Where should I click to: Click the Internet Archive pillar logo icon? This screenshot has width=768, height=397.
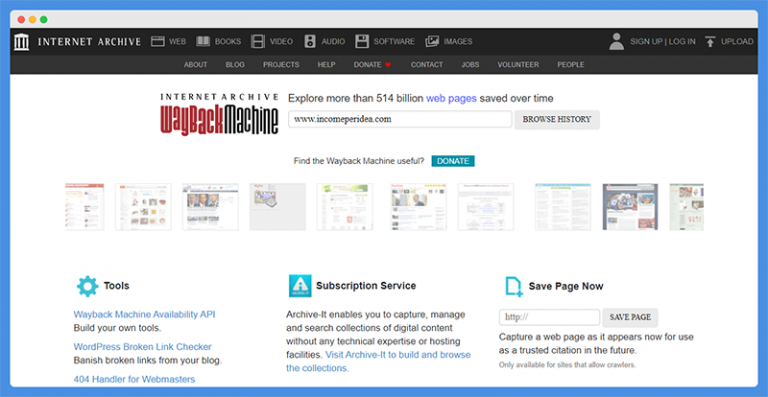coord(22,42)
